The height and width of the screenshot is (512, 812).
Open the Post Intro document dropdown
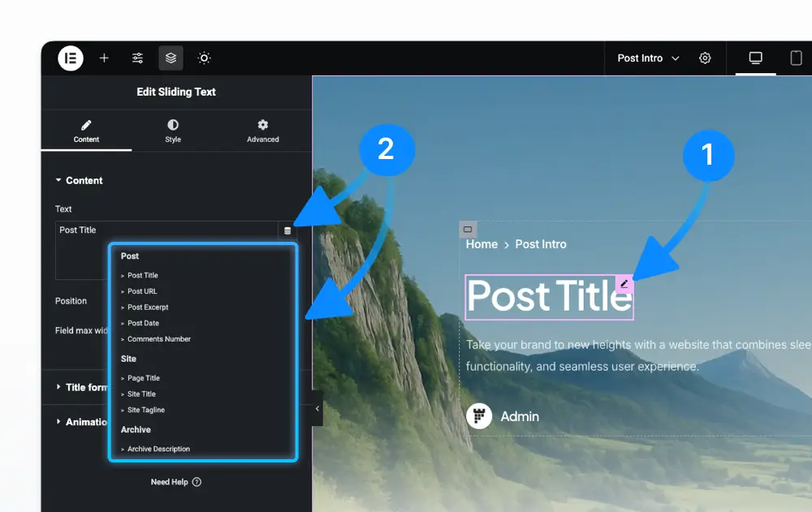click(648, 58)
